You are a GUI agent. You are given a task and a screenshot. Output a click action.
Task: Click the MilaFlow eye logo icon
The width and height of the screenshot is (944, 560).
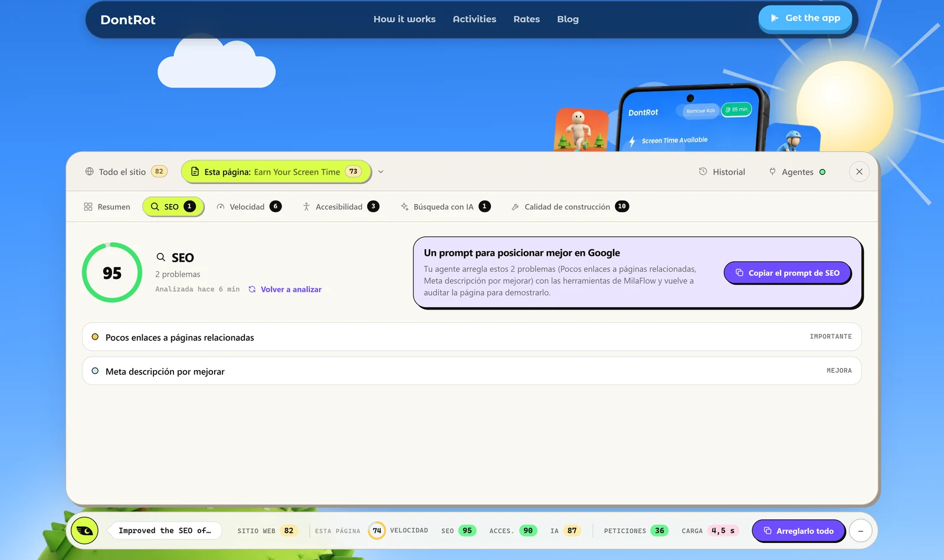(x=85, y=531)
